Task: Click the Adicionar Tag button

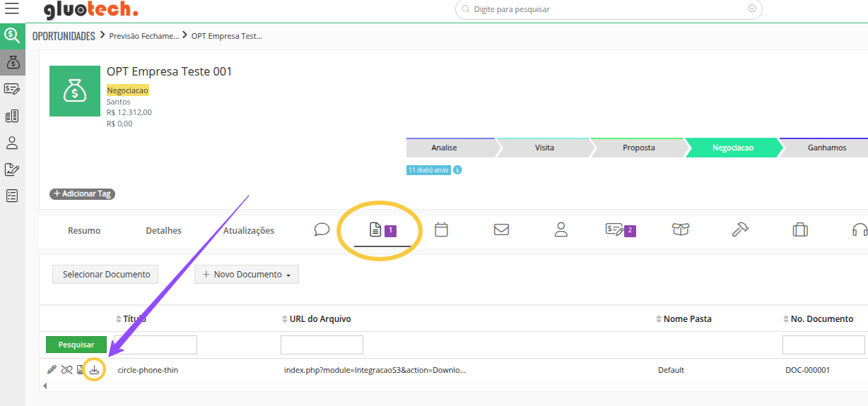Action: point(82,193)
